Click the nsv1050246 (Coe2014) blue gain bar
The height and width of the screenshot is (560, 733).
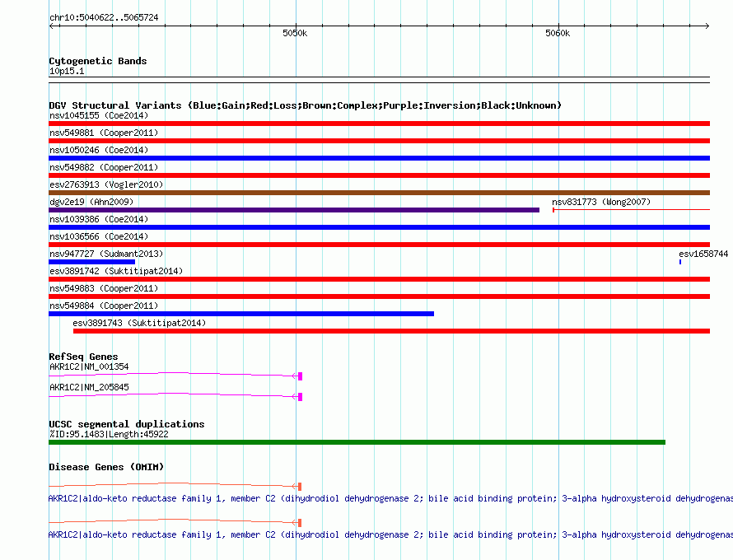coord(379,158)
